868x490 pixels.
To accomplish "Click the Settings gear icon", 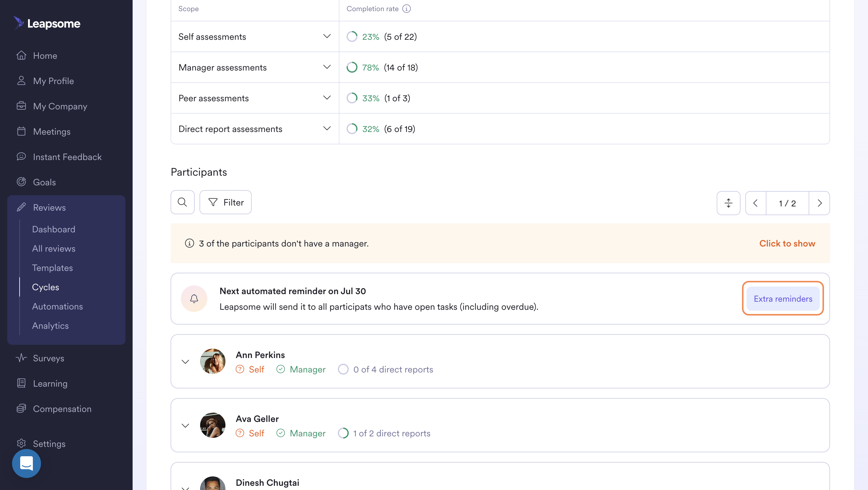I will pyautogui.click(x=21, y=443).
